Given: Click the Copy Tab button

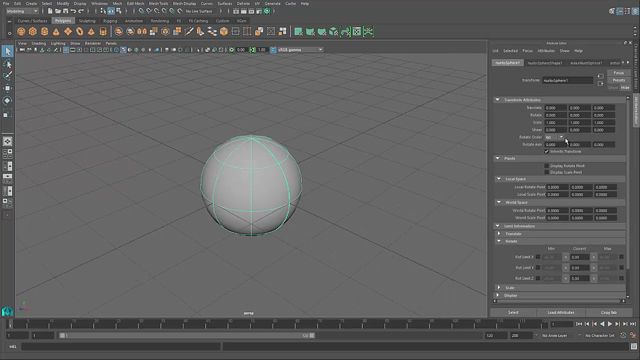Looking at the screenshot, I should (609, 312).
